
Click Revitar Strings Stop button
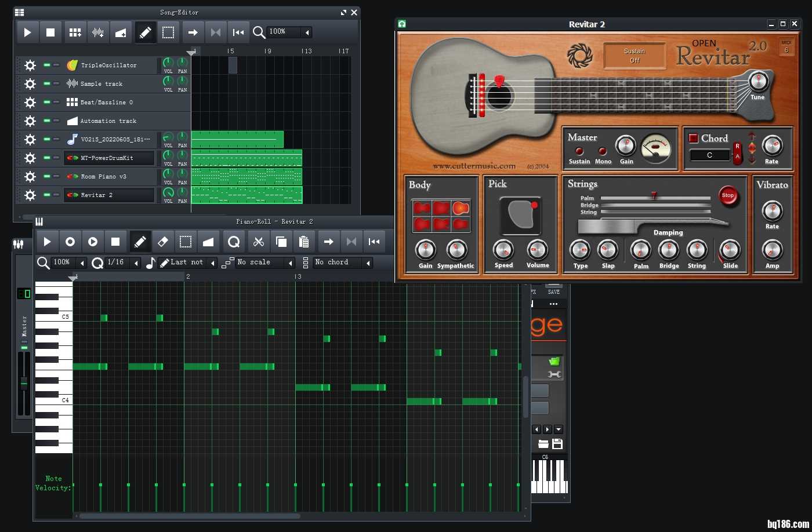(x=728, y=195)
